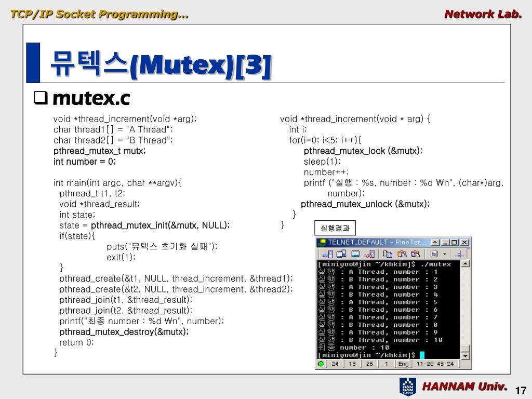Screen dimensions: 532x399
Task: Click the pthread_mutex_unlock (&mutx); code line
Action: pos(365,204)
